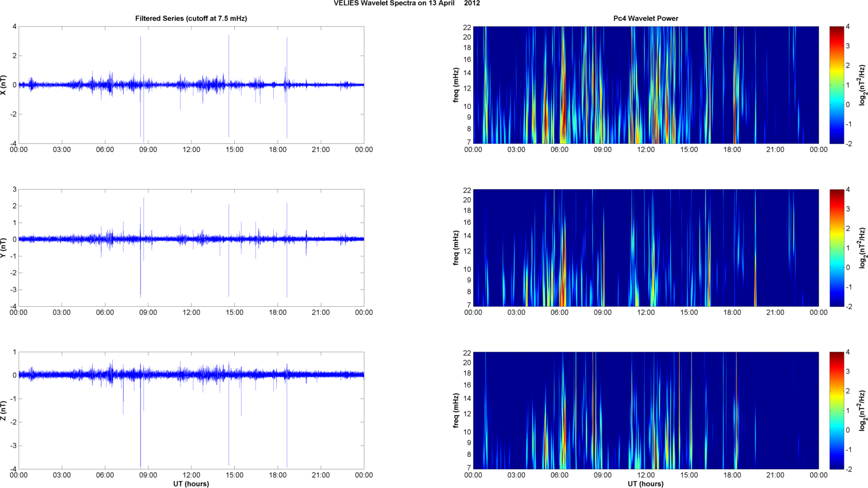Click the colorbar beside the top spectrogram
Viewport: 868px width, 488px height.
coord(836,85)
